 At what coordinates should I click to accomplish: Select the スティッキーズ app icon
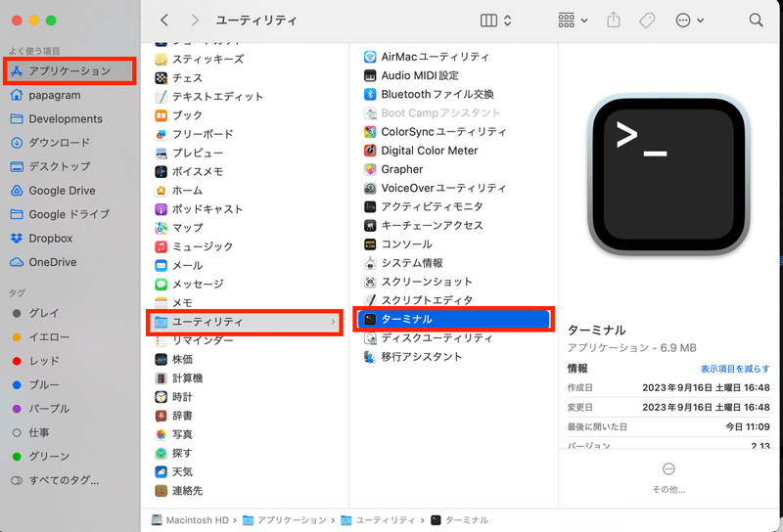(x=161, y=60)
